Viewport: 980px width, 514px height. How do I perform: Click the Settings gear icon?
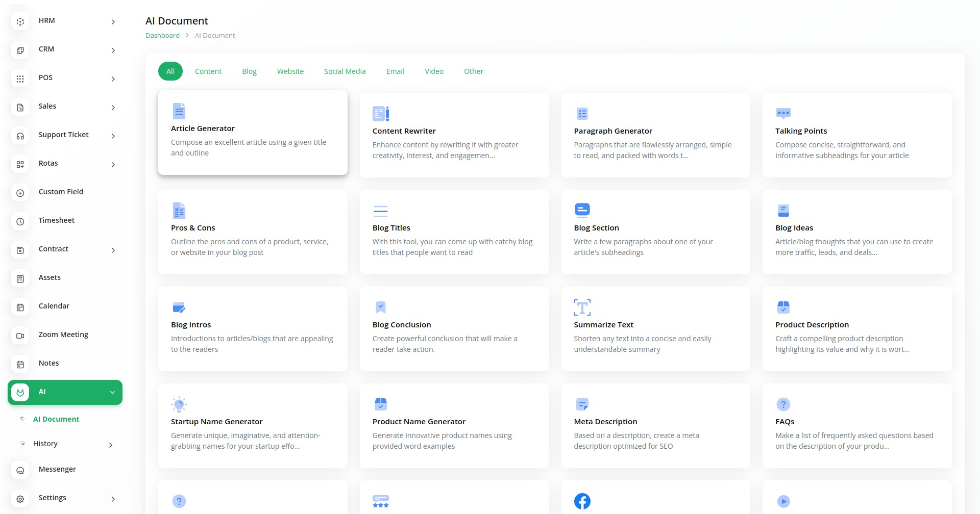(20, 499)
